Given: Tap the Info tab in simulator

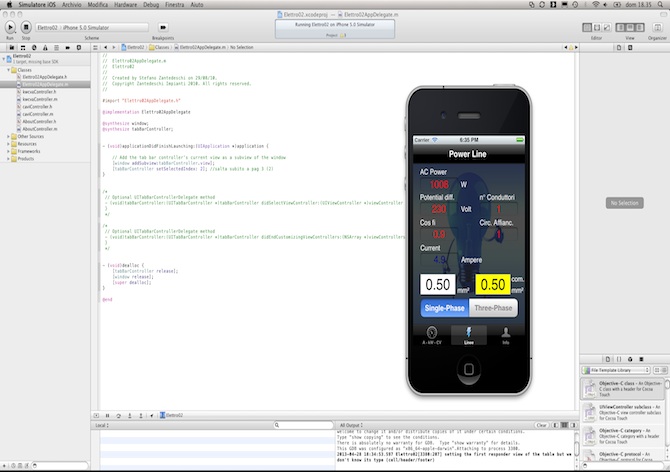Looking at the screenshot, I should pos(505,335).
